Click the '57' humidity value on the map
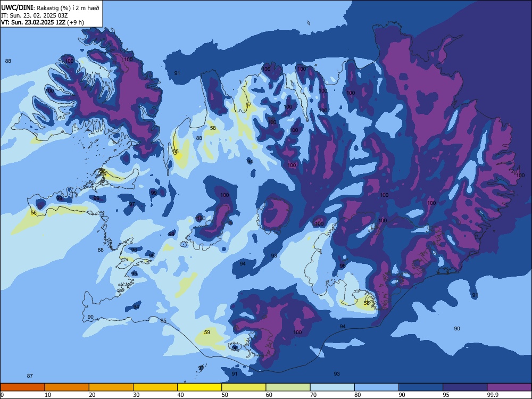This screenshot has height=399, width=532. [x=248, y=104]
